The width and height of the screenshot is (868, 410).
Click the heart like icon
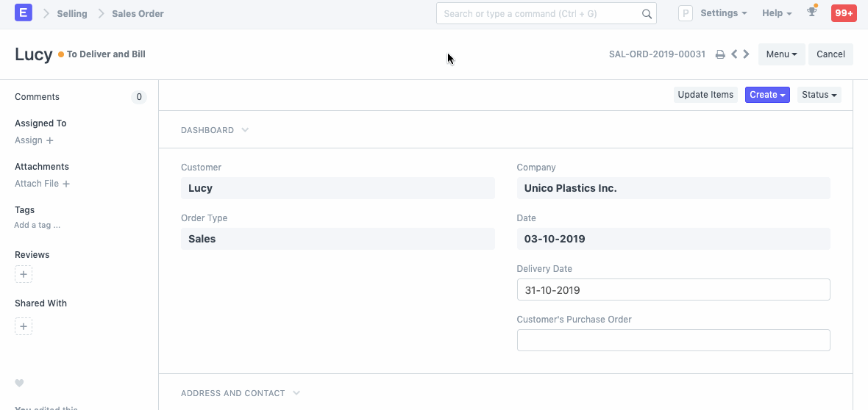pos(20,383)
